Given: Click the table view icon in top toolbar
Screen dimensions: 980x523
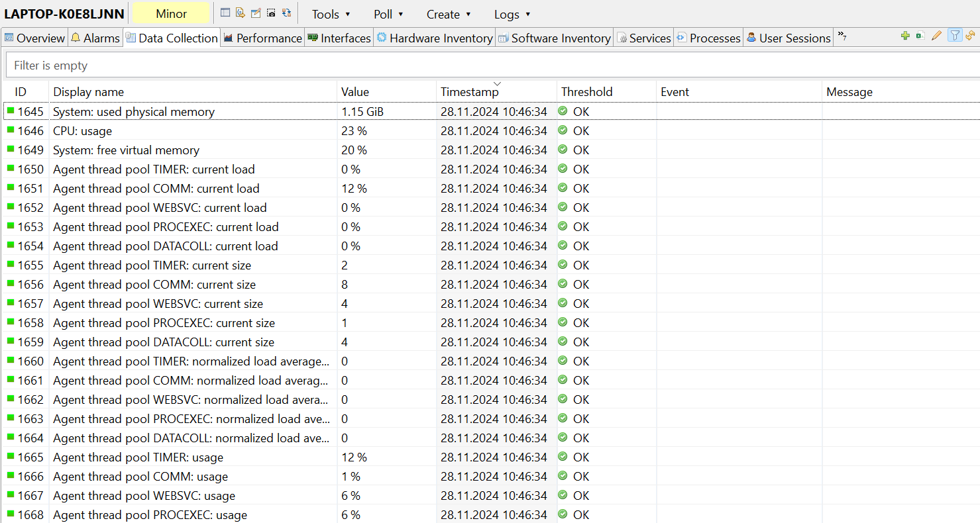Looking at the screenshot, I should 225,13.
